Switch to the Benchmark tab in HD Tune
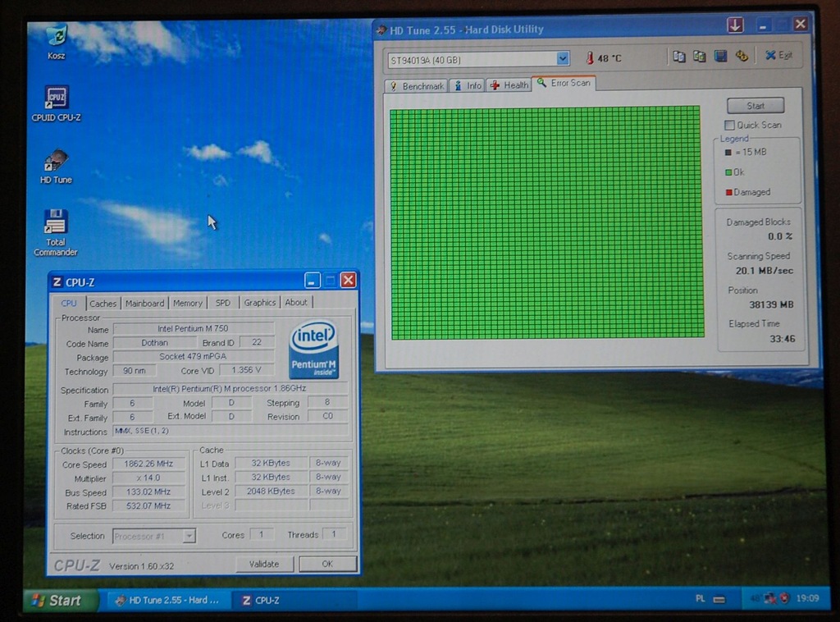Image resolution: width=840 pixels, height=622 pixels. coord(416,86)
